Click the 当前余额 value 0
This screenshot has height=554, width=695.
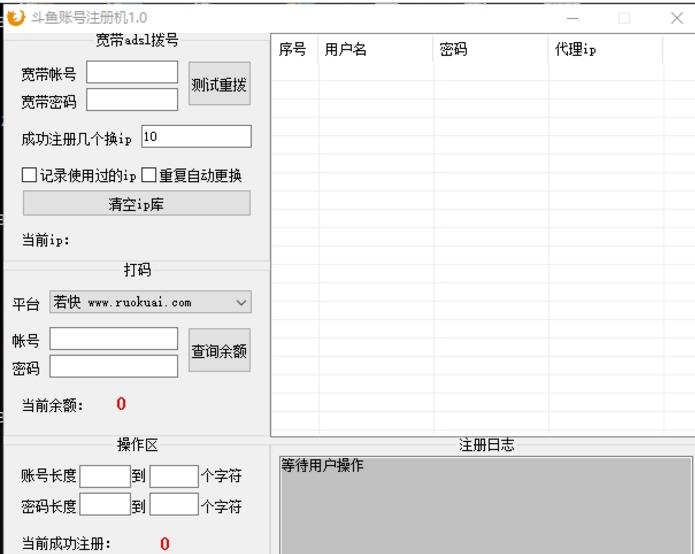pos(121,404)
